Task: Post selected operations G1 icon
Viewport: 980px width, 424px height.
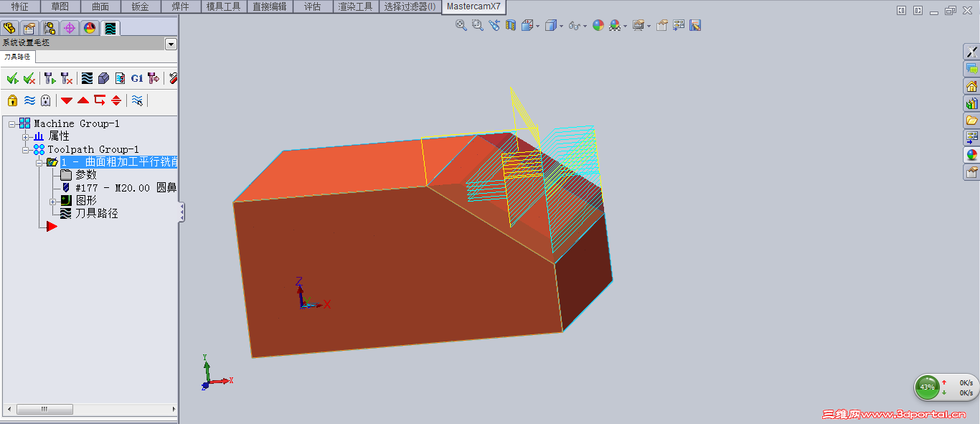Action: tap(137, 78)
